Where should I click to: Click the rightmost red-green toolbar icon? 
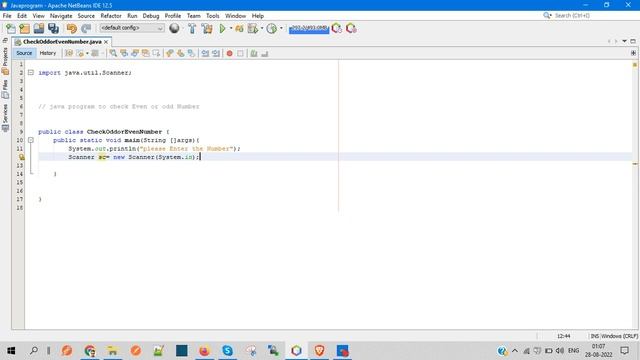351,28
